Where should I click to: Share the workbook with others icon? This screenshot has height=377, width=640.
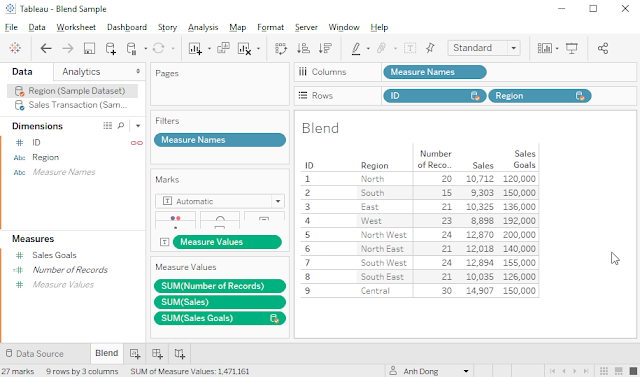point(603,48)
